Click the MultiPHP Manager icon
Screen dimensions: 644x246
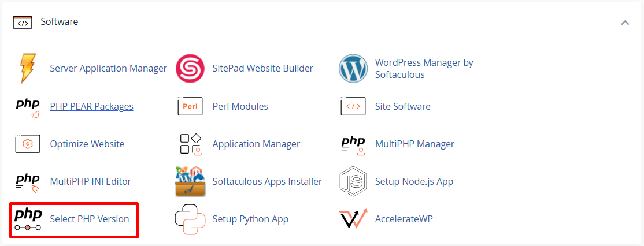(x=353, y=145)
